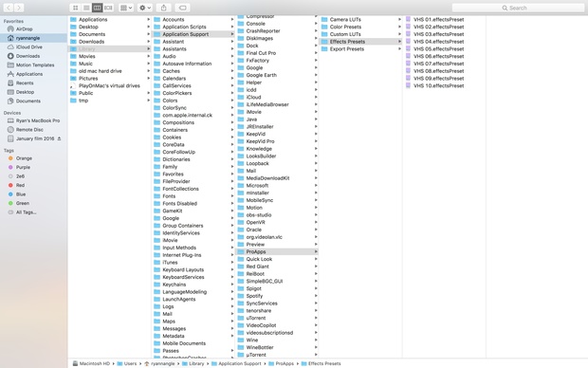The image size is (588, 368).
Task: Eject the January film 2016 volume
Action: tap(59, 138)
